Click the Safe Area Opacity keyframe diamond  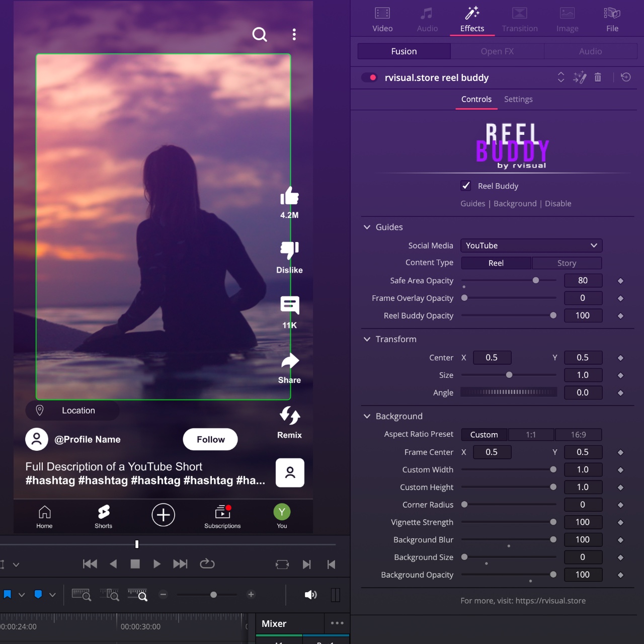(620, 281)
